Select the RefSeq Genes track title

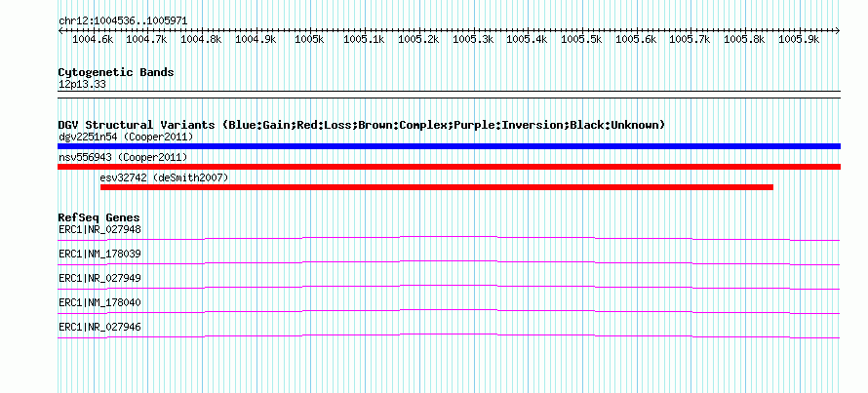[x=99, y=217]
